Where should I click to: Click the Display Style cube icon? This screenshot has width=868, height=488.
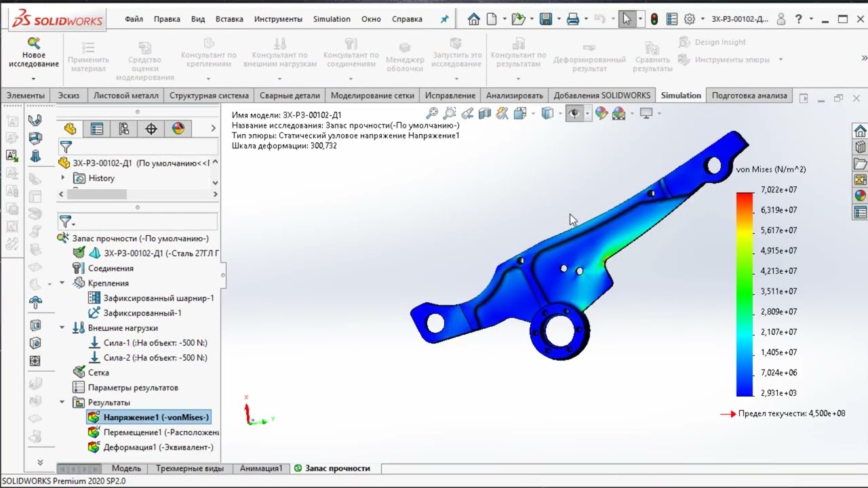click(547, 113)
